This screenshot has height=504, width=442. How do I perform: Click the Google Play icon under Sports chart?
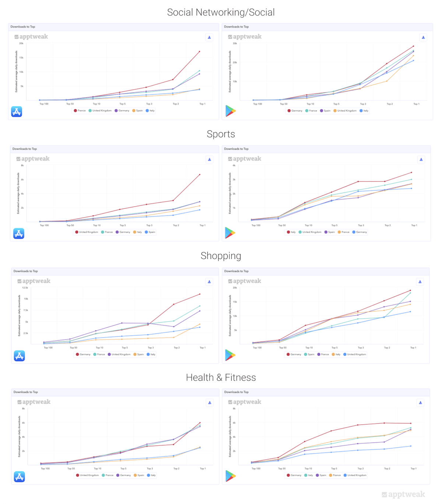(230, 233)
